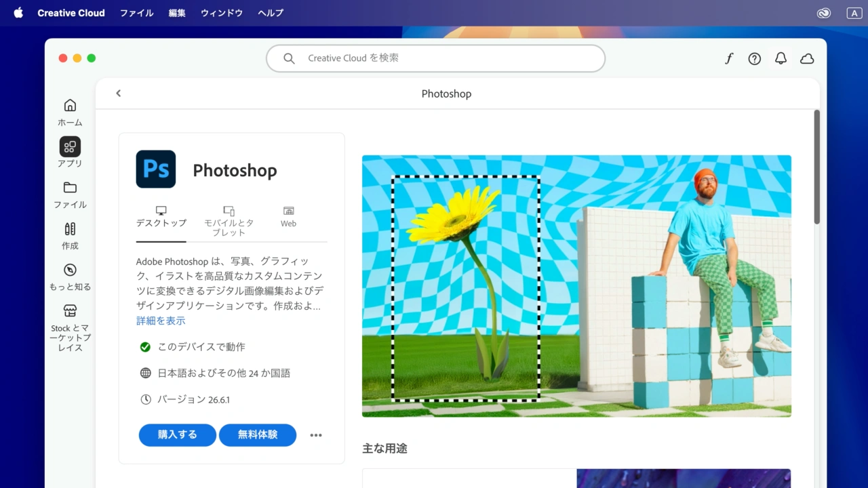Switch to the モバイルとタブレット tab
Screen dimensions: 868x488
coord(229,221)
